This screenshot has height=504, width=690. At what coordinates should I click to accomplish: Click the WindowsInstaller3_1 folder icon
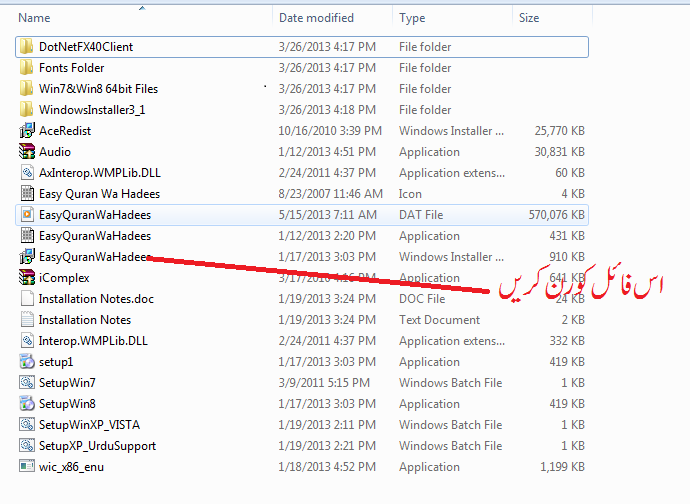(26, 110)
